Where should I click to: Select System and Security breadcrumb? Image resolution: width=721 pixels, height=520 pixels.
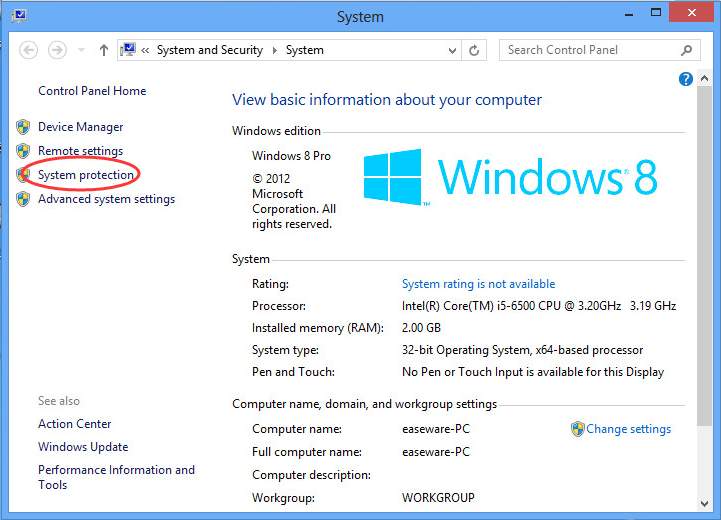pos(210,50)
